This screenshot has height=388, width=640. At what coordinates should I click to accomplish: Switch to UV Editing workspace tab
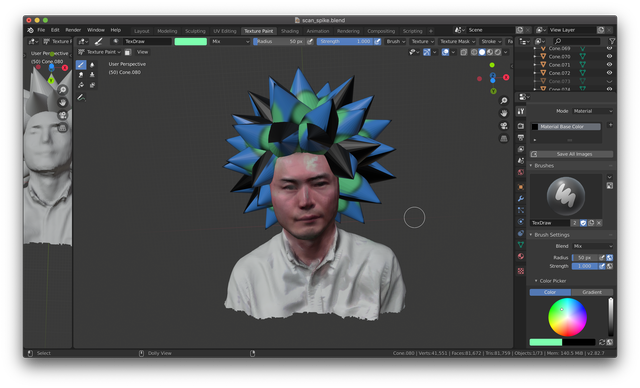click(224, 31)
